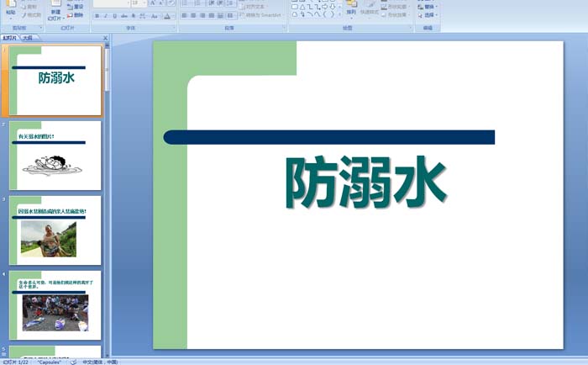
Task: Open the Arrange (排列) menu
Action: [351, 9]
